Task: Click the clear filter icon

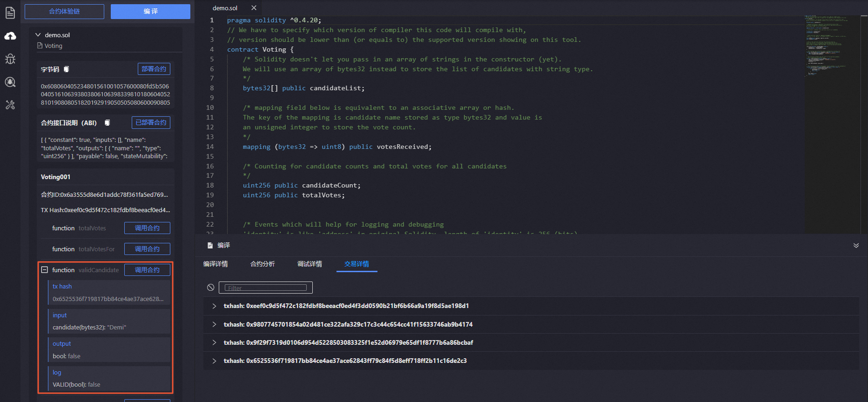Action: (x=211, y=288)
